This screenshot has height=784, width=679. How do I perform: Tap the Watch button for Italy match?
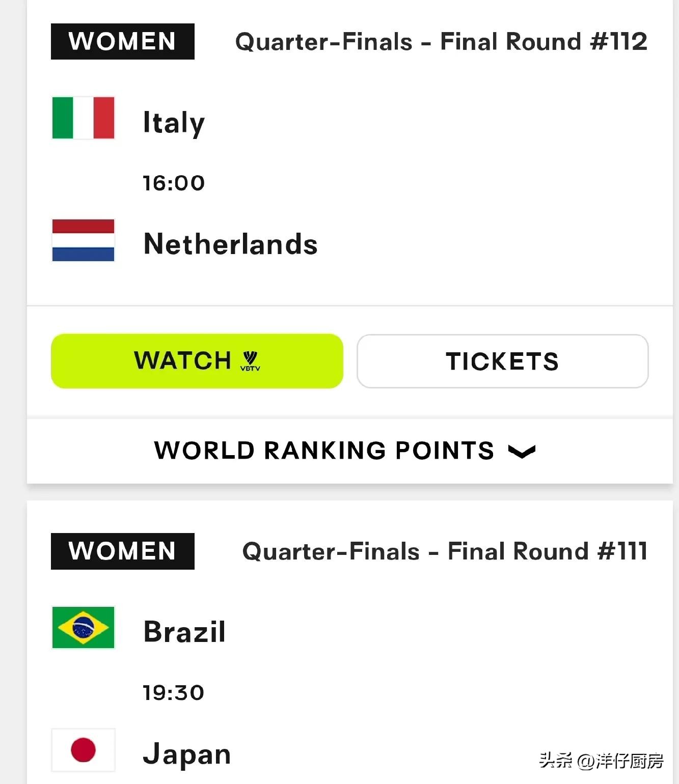point(197,361)
